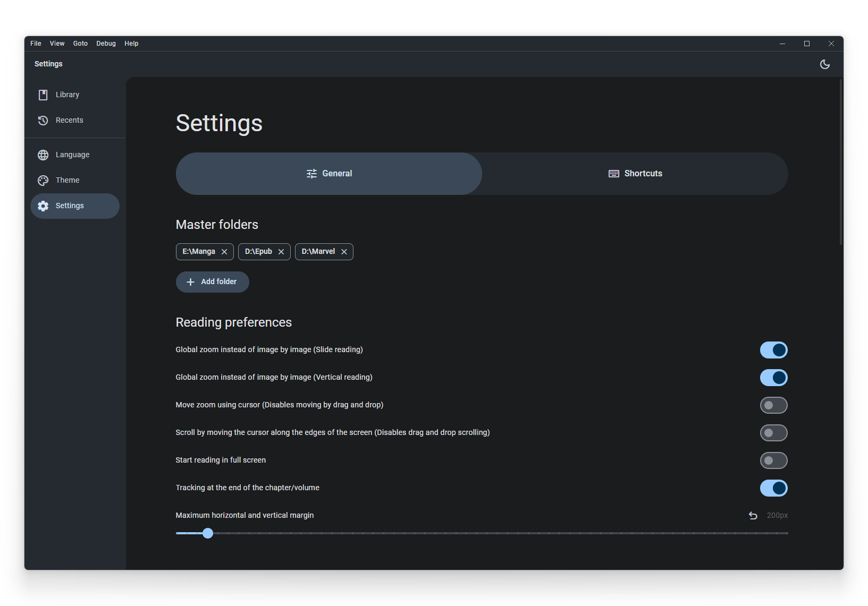Click the keyboard icon on the Shortcuts tab

613,173
